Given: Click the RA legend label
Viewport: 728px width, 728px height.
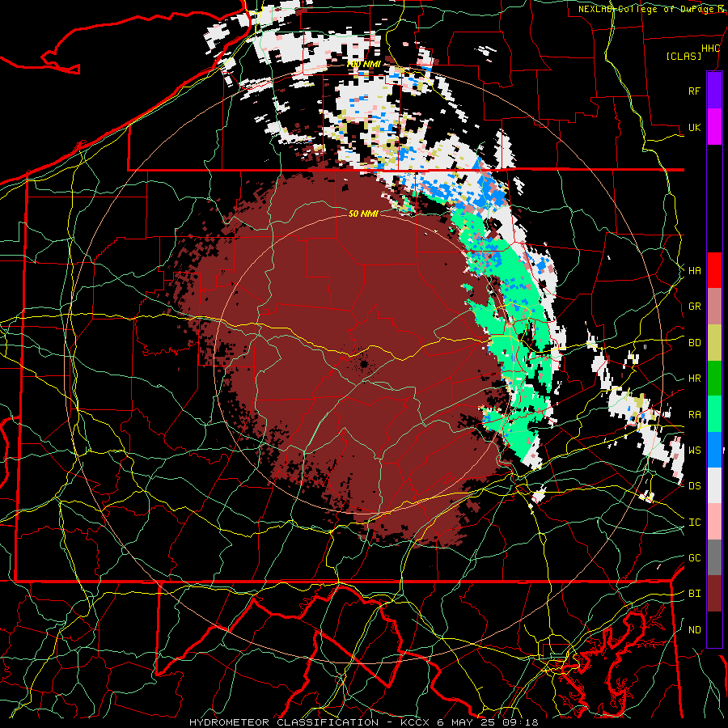Looking at the screenshot, I should (x=694, y=414).
